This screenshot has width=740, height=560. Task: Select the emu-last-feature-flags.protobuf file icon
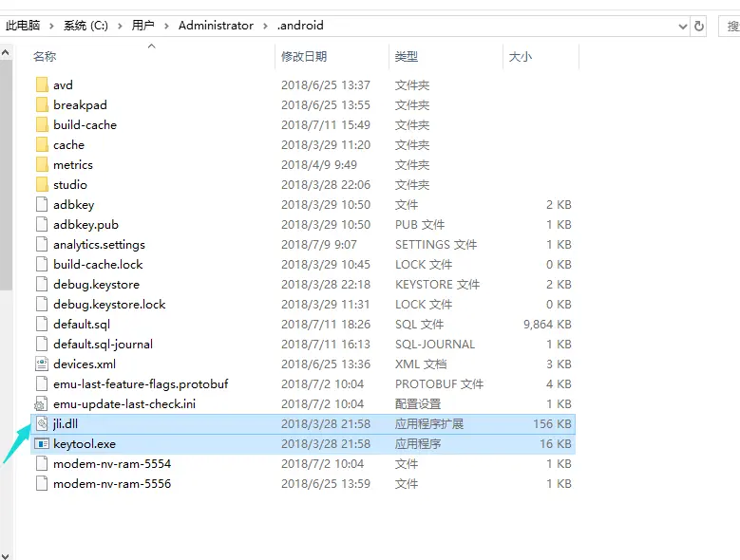click(x=42, y=383)
